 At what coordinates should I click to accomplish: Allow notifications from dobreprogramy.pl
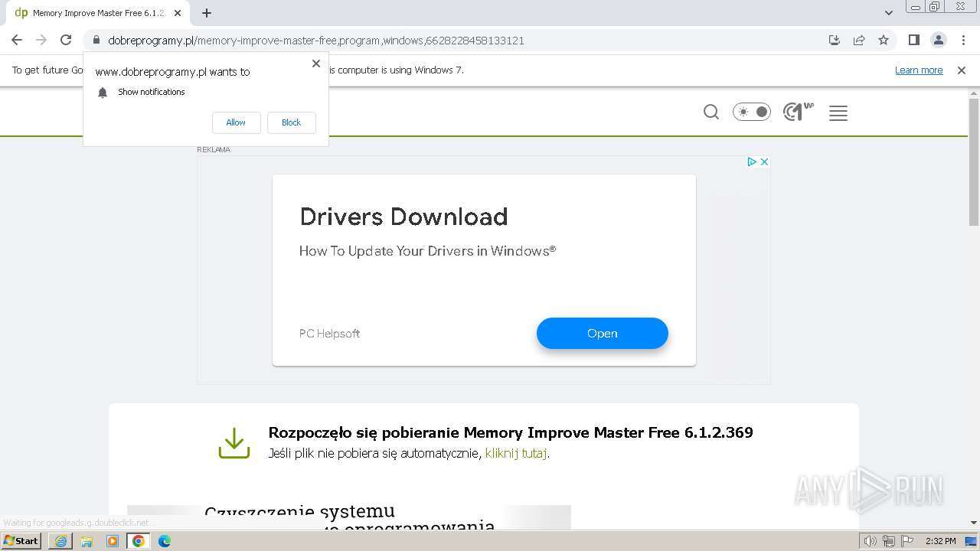click(236, 122)
